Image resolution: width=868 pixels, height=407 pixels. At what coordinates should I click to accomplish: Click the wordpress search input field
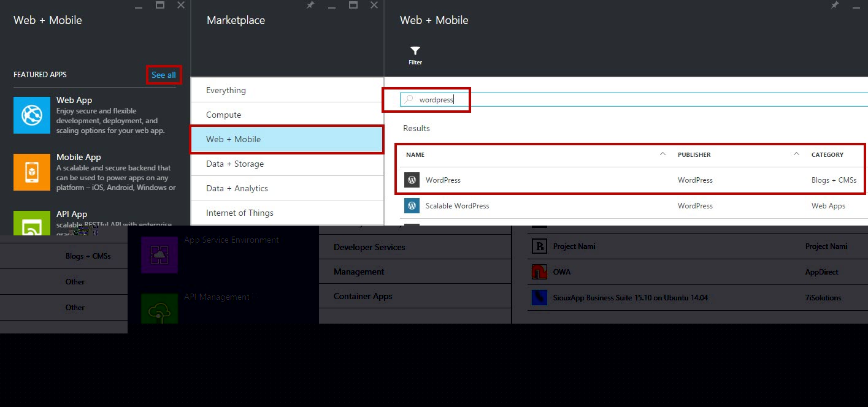(x=634, y=99)
